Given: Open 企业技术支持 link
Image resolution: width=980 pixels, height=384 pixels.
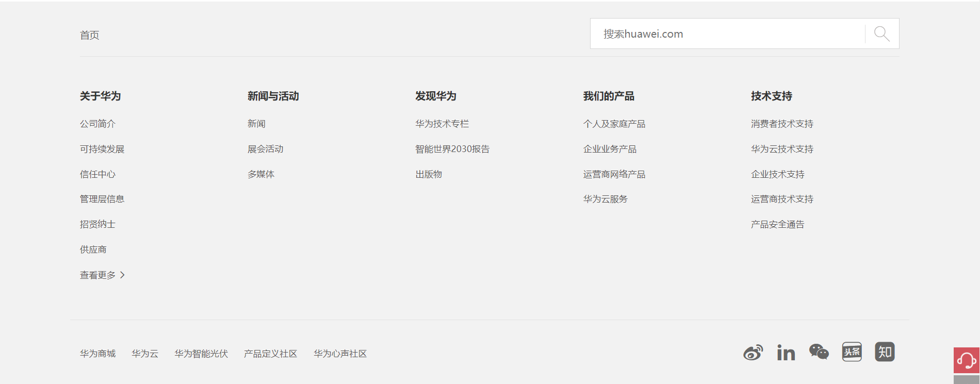Looking at the screenshot, I should click(778, 174).
